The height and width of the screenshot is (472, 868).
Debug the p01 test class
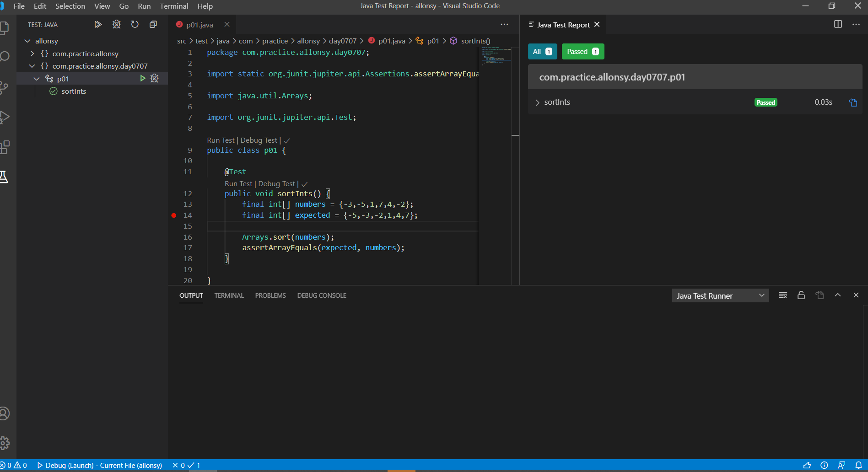(x=155, y=79)
